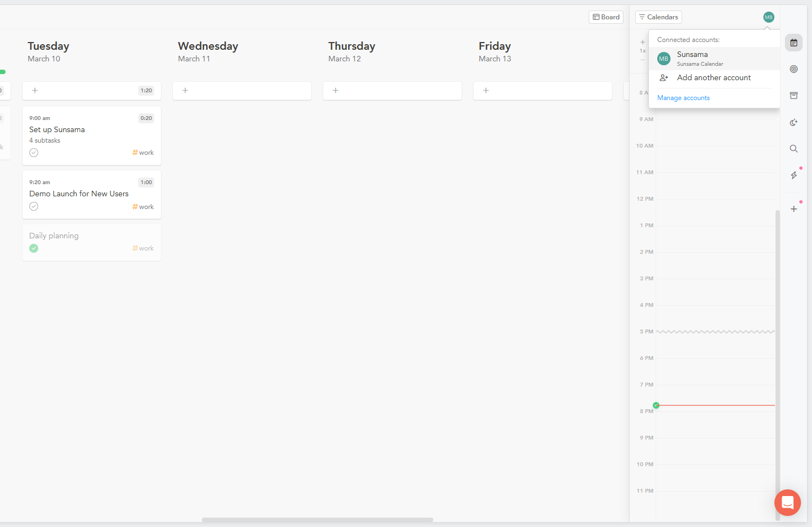Open the calendar panel icon in right sidebar
Image resolution: width=812 pixels, height=527 pixels.
coord(794,43)
